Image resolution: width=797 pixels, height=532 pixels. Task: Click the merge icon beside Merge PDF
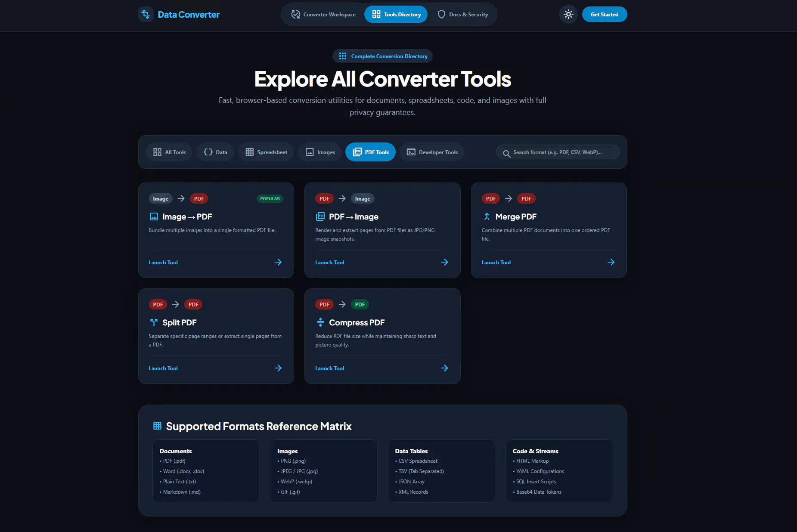coord(487,217)
